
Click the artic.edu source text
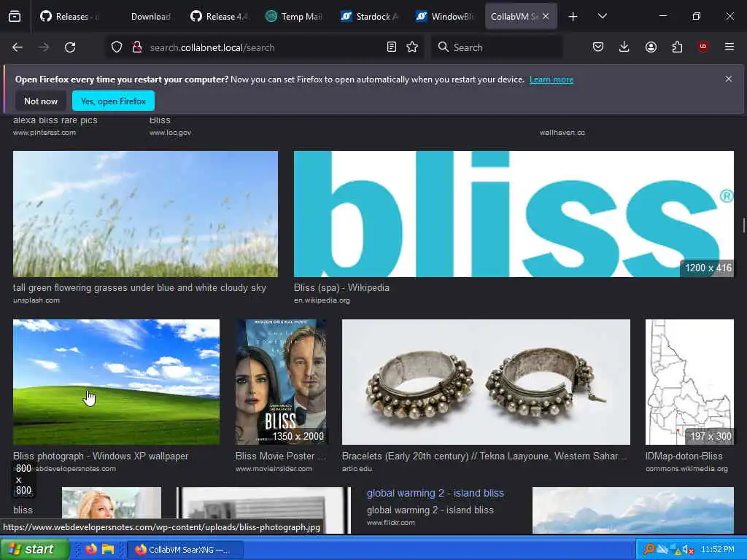coord(357,469)
